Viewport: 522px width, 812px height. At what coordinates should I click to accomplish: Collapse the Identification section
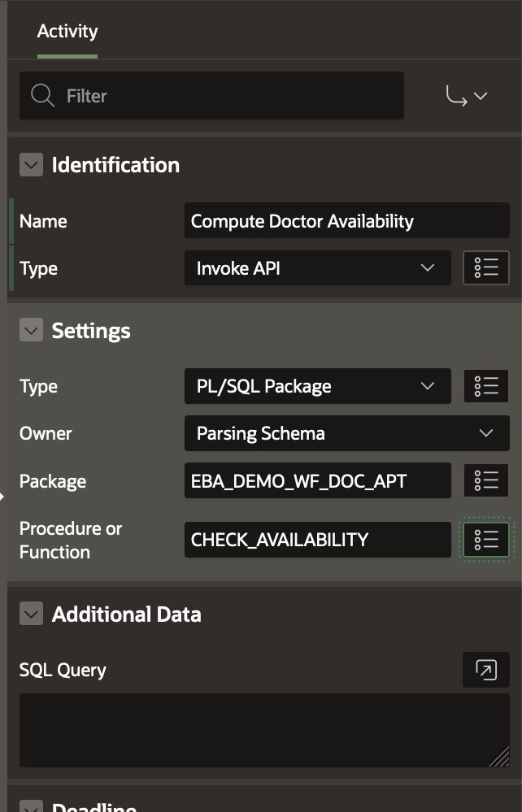tap(31, 165)
